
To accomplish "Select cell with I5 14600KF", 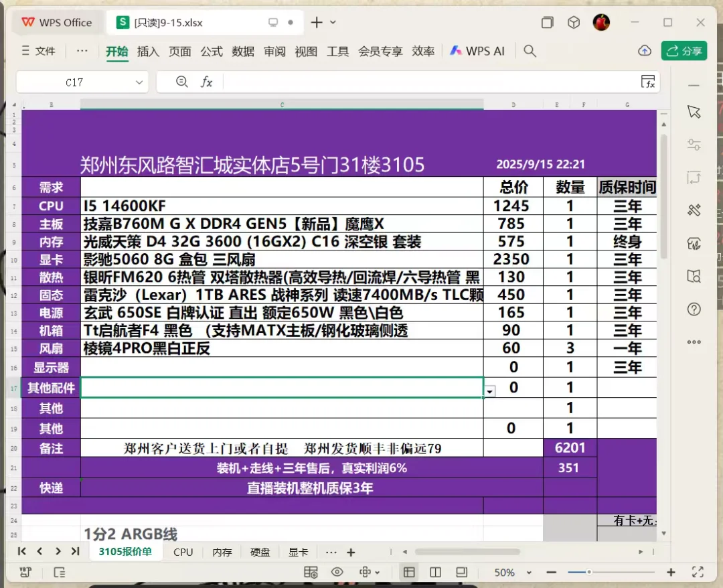I will (282, 206).
